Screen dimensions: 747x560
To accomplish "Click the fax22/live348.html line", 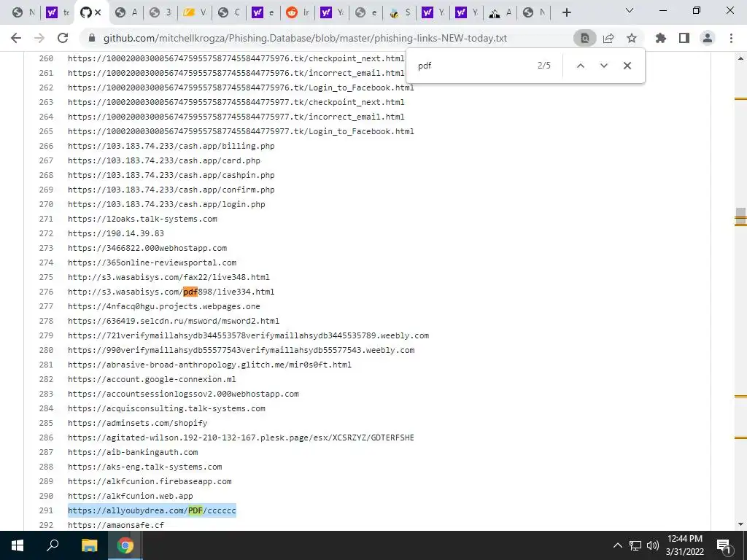I will (169, 276).
